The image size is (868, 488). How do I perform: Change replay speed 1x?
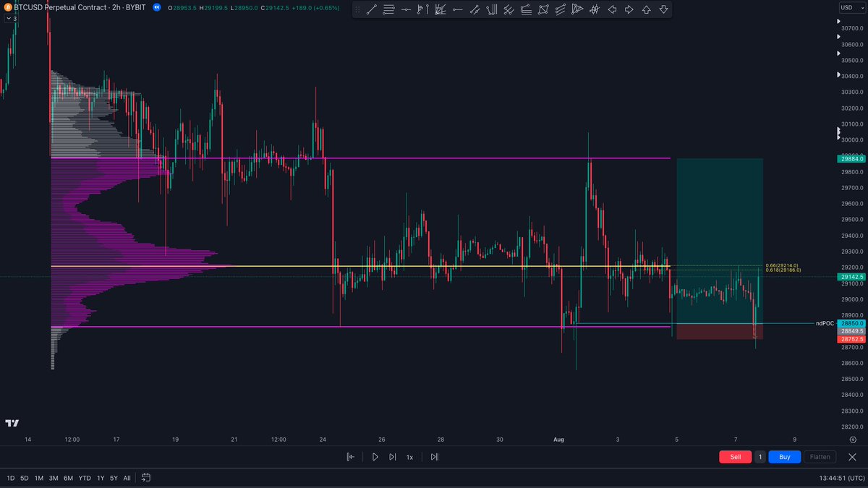click(409, 457)
